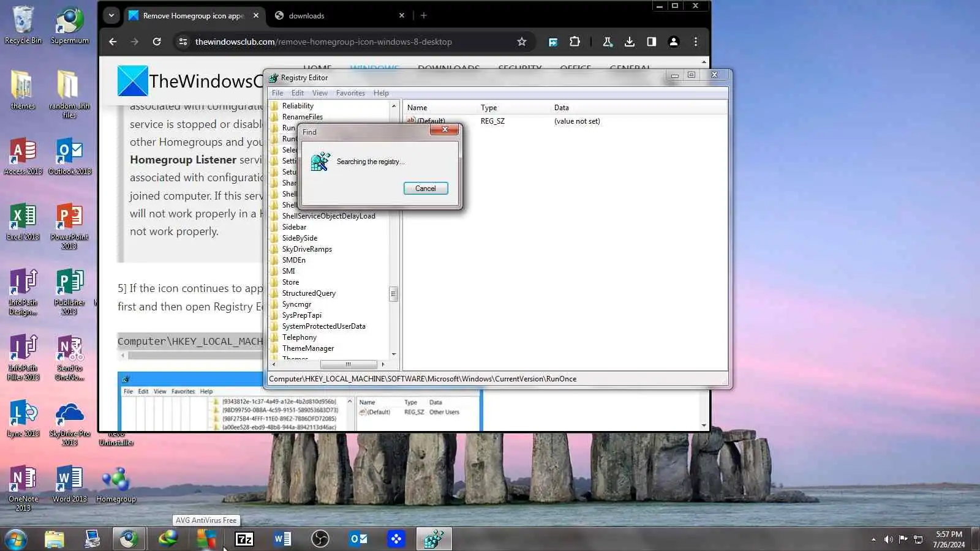Open the browser profile avatar
Viewport: 980px width, 551px height.
point(673,42)
